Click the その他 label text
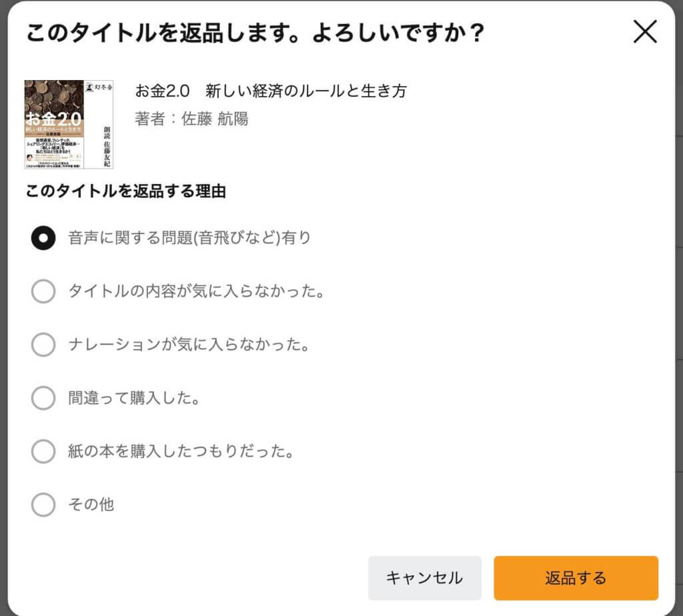This screenshot has width=683, height=616. (91, 505)
